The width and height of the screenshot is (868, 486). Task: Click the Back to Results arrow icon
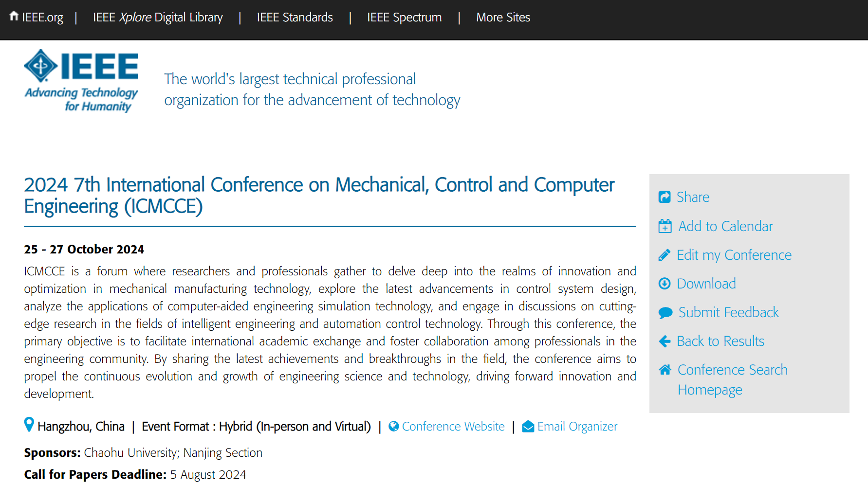click(x=665, y=341)
